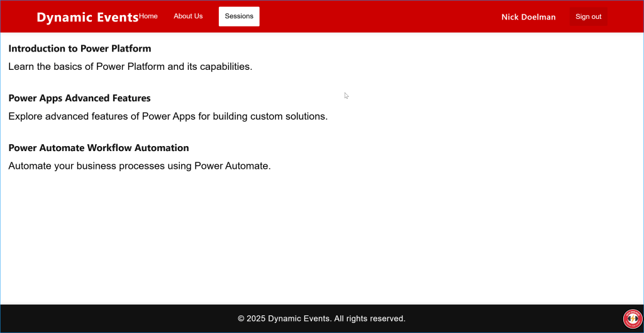Click 'All rights reserved' footer text
The image size is (644, 333).
(369, 319)
